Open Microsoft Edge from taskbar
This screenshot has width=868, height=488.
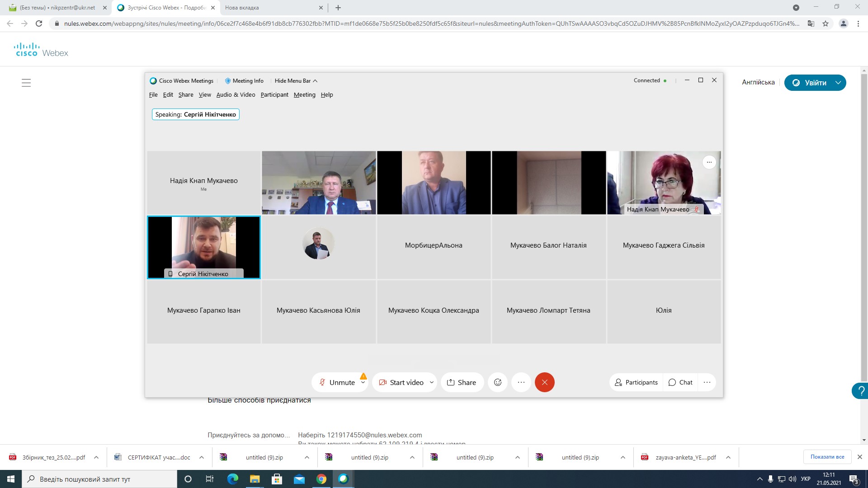[x=232, y=479]
